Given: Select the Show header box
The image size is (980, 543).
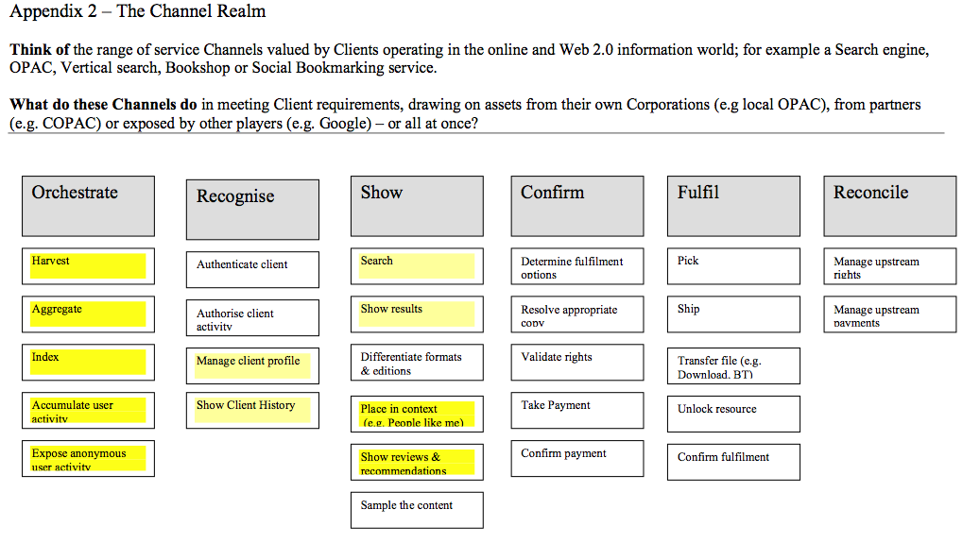Looking at the screenshot, I should pyautogui.click(x=417, y=206).
